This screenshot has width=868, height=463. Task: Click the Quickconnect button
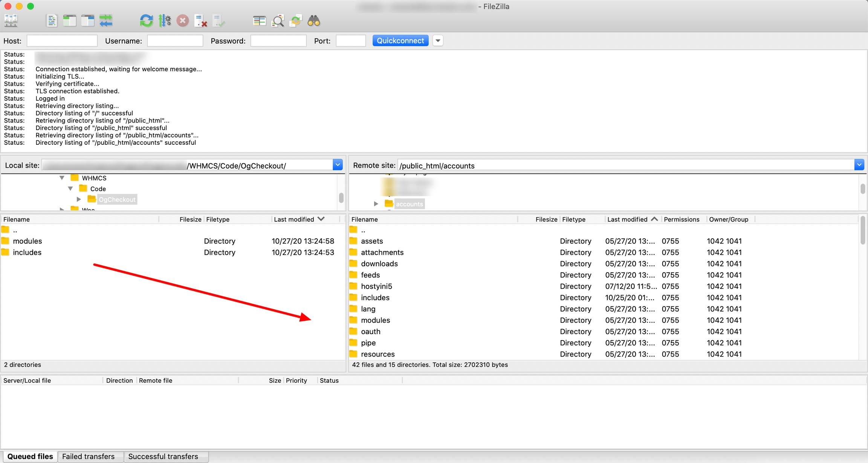point(400,41)
